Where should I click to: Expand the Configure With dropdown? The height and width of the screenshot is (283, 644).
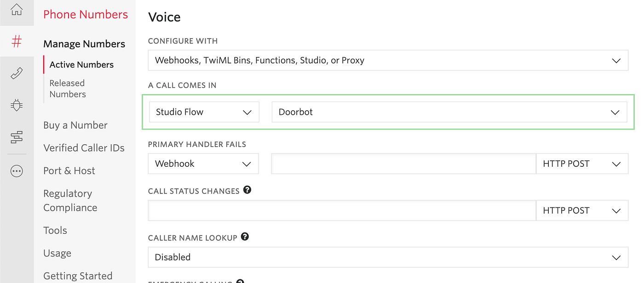click(x=388, y=60)
